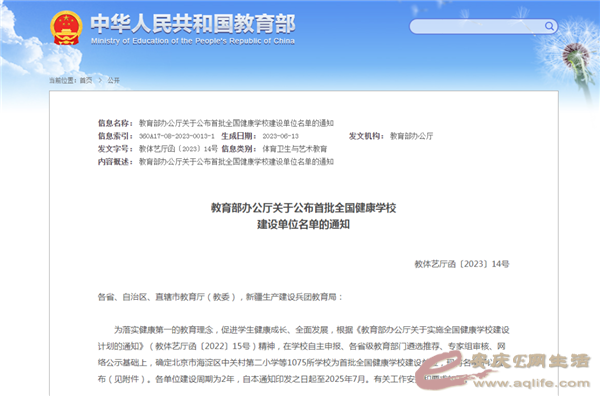Screen dimensions: 600x396
Task: Click the bold document heading 教育部办公厅关于公布首批
Action: [303, 208]
